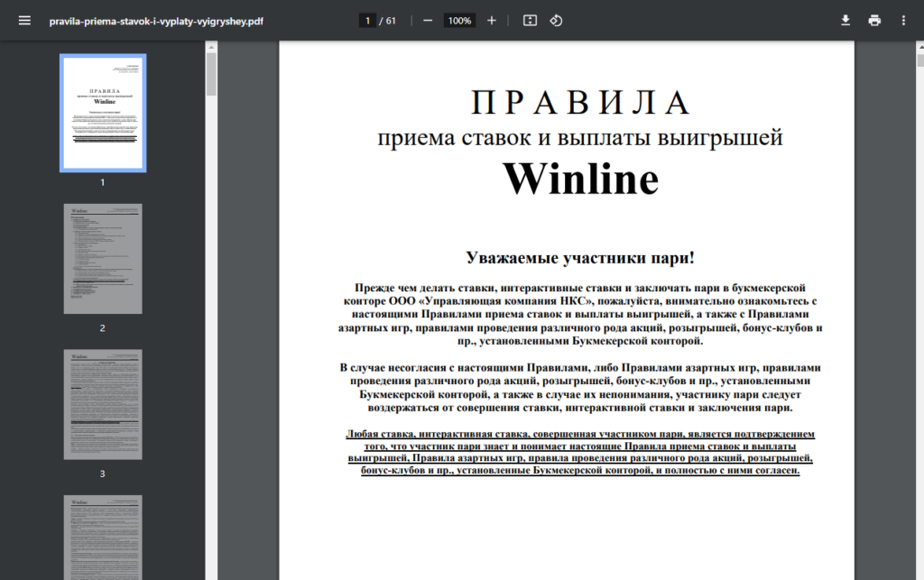Click the paragraph starting В случае несогласия
924x580 pixels.
click(580, 388)
